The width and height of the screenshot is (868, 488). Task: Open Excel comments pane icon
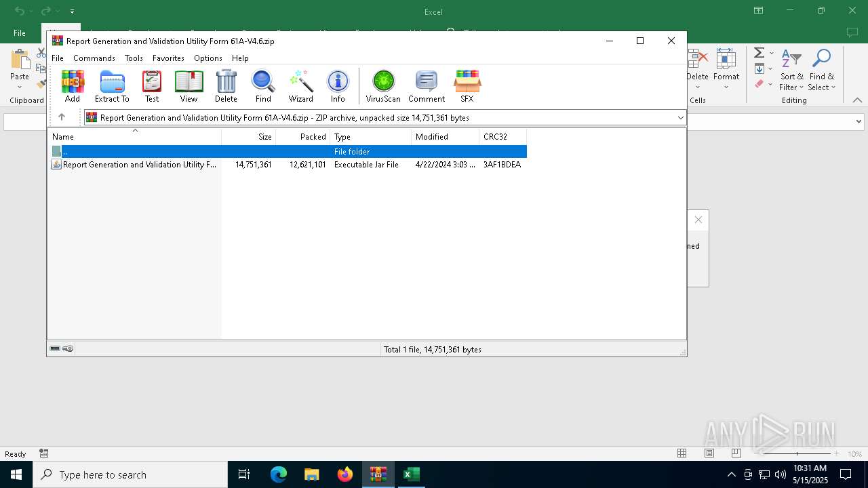click(852, 33)
